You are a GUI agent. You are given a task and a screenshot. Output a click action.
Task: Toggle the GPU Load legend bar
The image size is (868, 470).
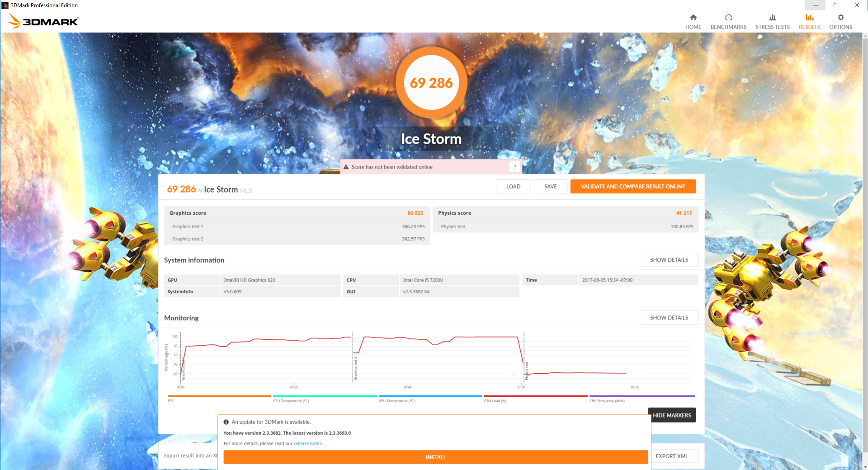pyautogui.click(x=536, y=396)
